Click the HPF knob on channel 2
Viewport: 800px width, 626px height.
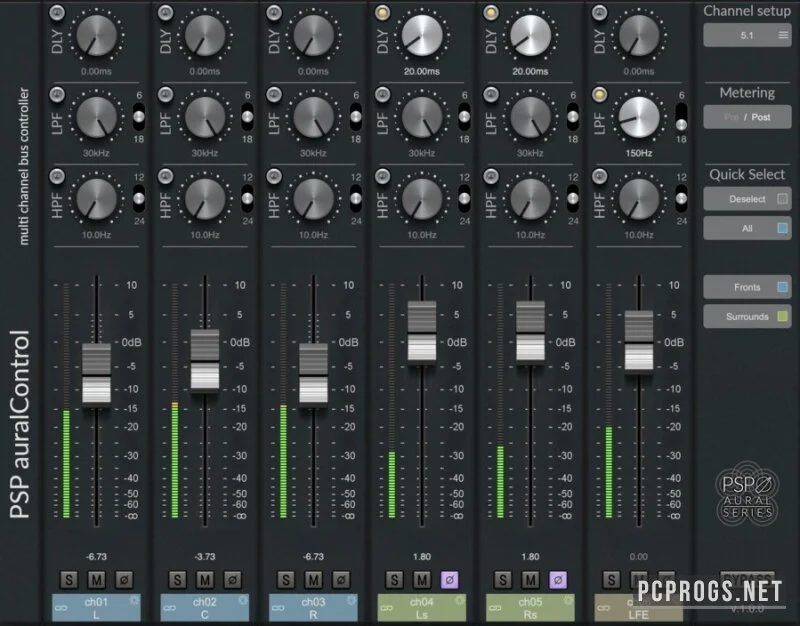205,199
